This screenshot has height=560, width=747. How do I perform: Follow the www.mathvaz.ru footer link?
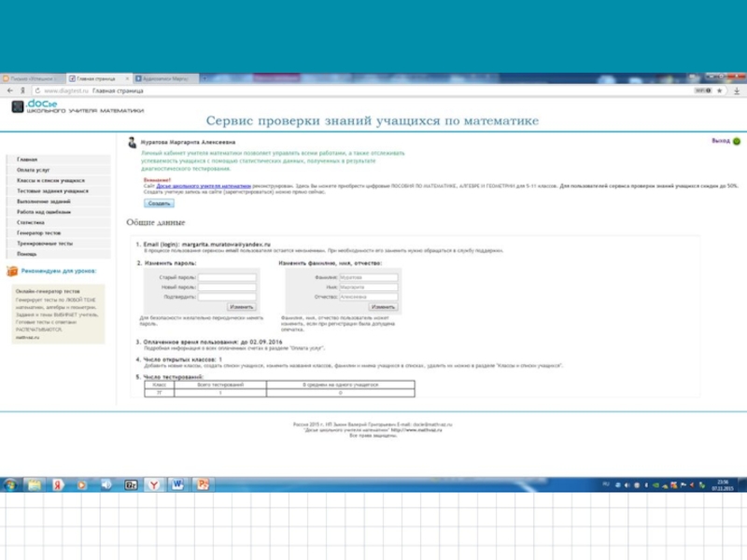click(416, 430)
